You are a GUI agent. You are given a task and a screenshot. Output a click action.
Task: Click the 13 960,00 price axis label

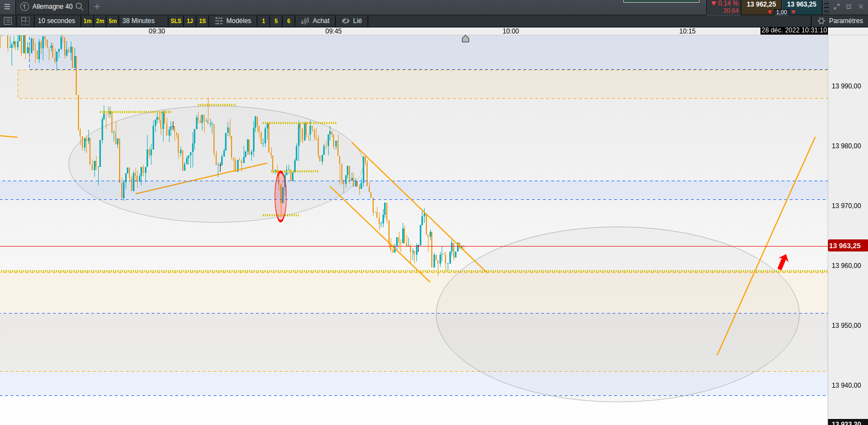point(847,266)
